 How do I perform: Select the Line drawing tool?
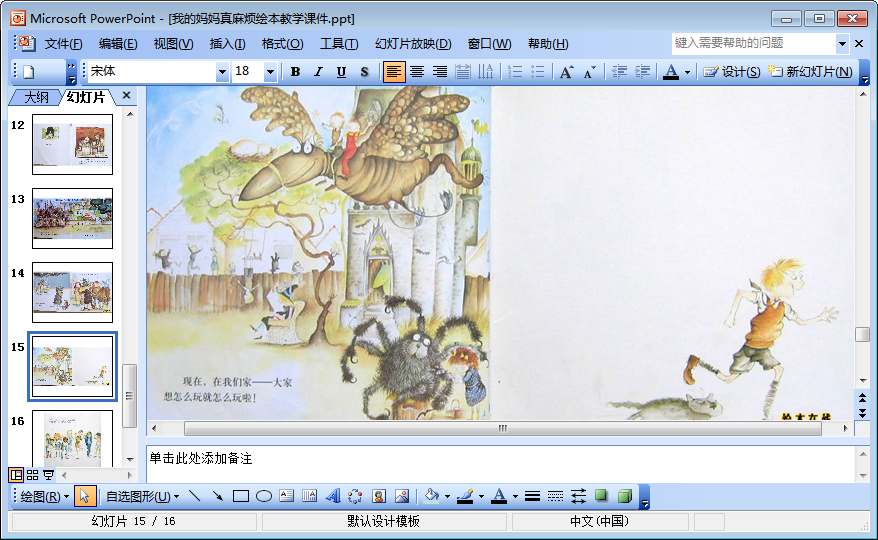pyautogui.click(x=195, y=496)
